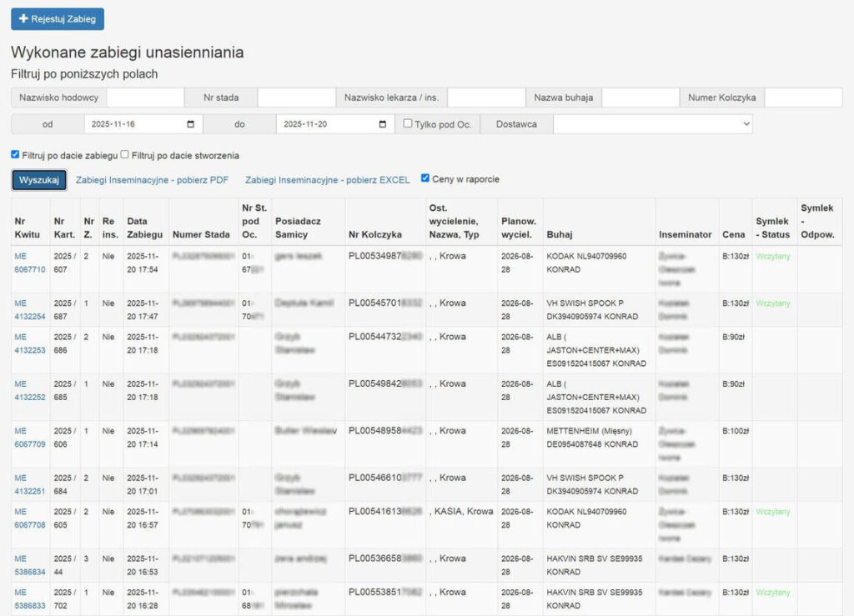Download Zabiegi Inseminacyjne as PDF

(x=152, y=180)
